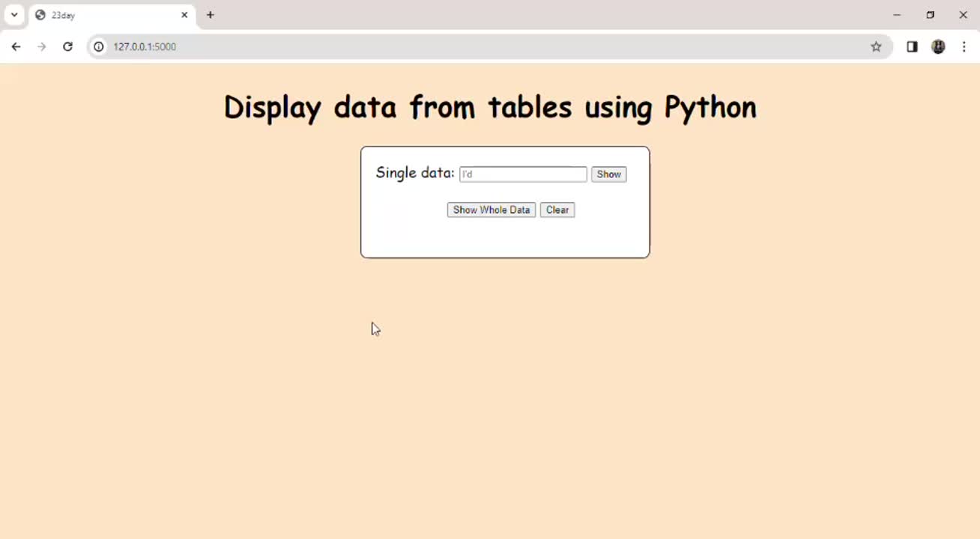Toggle the browser side panel
980x539 pixels.
[912, 46]
